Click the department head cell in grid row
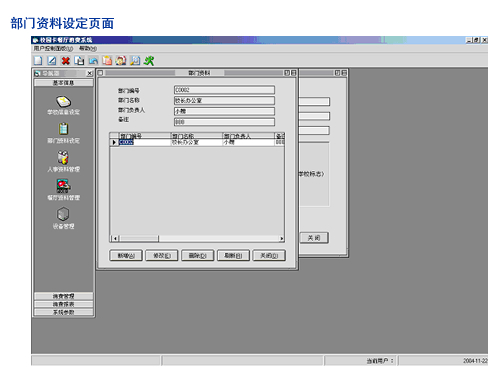The image size is (500, 380). (x=248, y=142)
